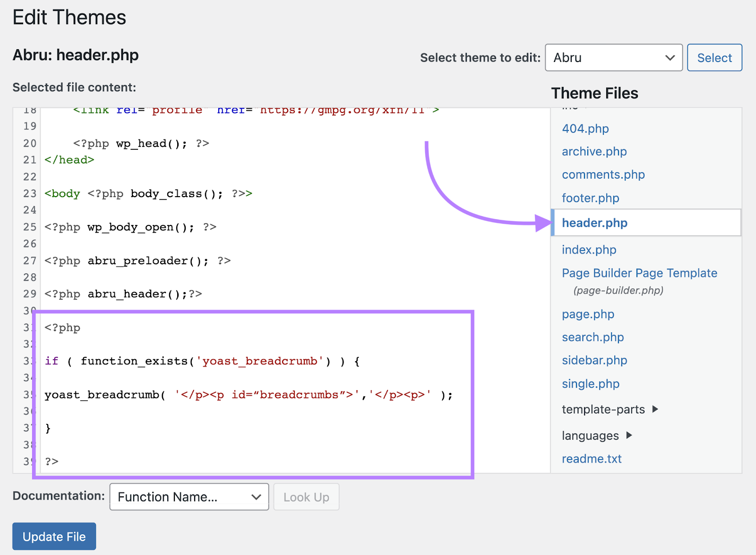Click code line with wp_head() call
Screen dimensions: 756x555
click(141, 143)
